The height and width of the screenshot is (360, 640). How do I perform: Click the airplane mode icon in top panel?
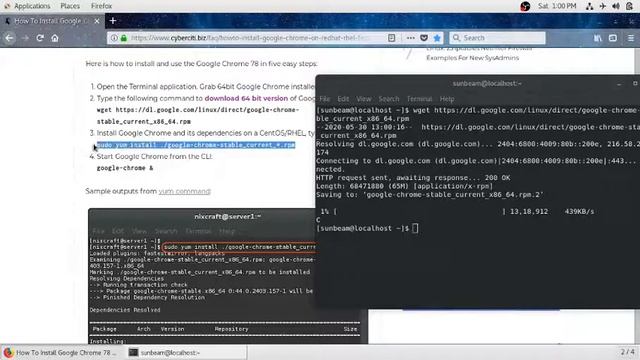[602, 6]
